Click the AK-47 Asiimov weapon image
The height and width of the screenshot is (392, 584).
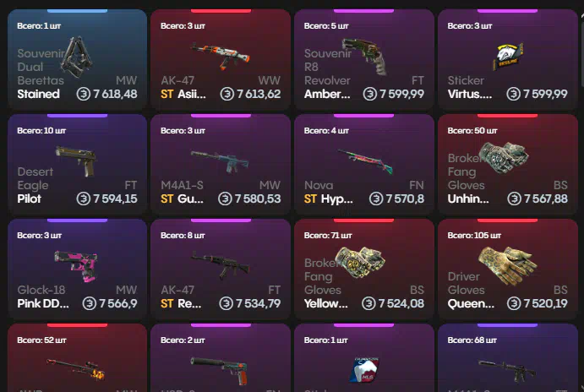click(x=221, y=56)
